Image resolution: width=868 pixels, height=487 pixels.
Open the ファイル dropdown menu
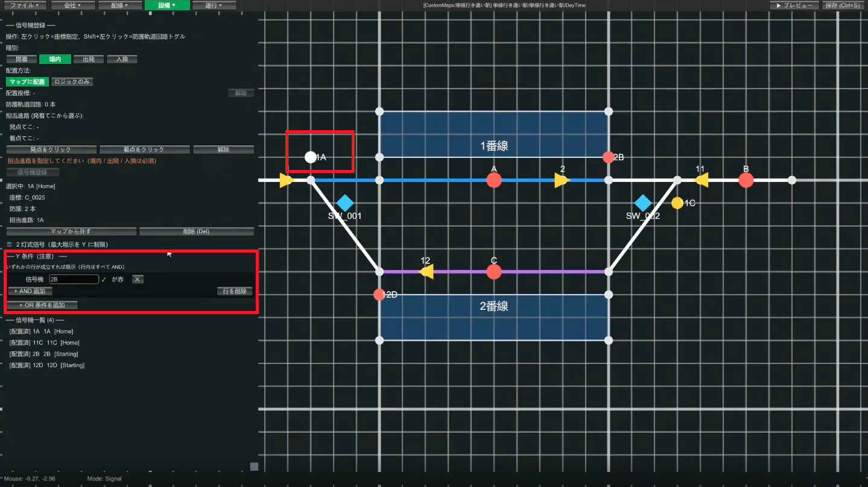coord(24,5)
